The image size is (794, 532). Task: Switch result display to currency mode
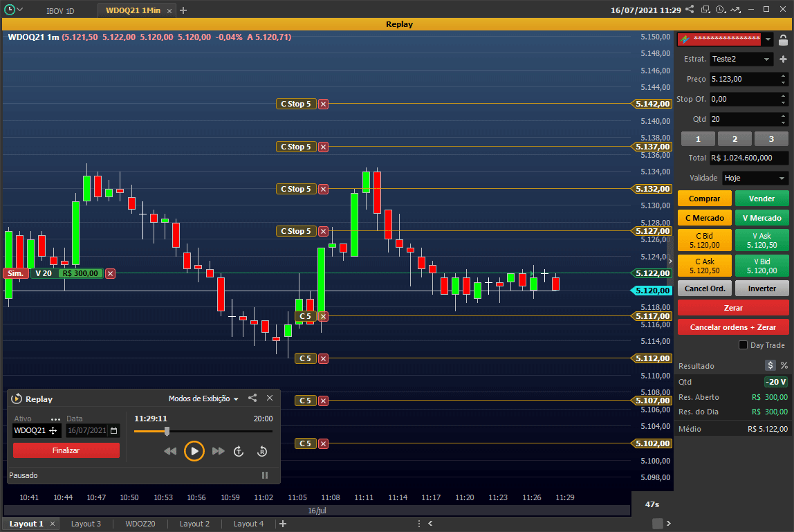[770, 365]
